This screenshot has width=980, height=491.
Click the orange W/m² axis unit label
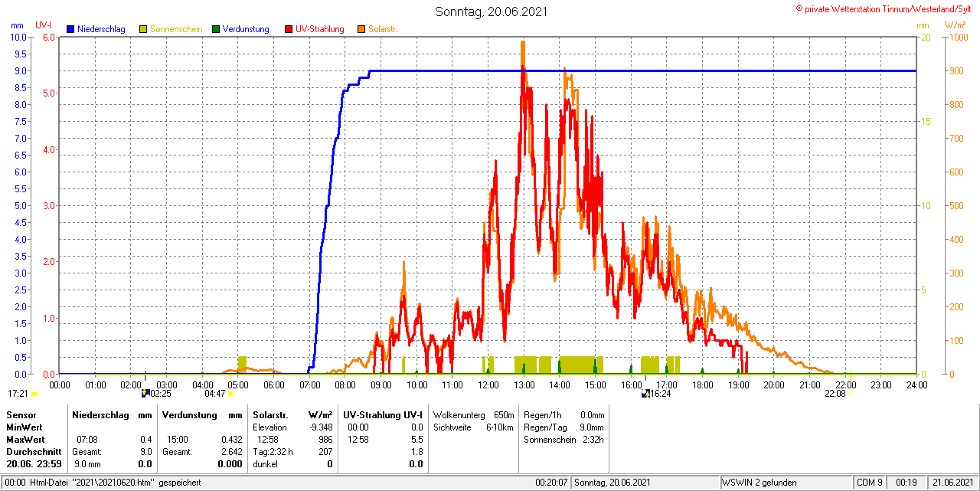coord(955,25)
